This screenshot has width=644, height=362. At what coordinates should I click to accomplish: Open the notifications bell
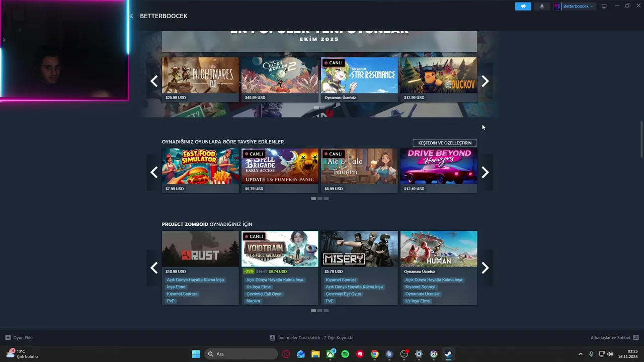click(x=542, y=6)
